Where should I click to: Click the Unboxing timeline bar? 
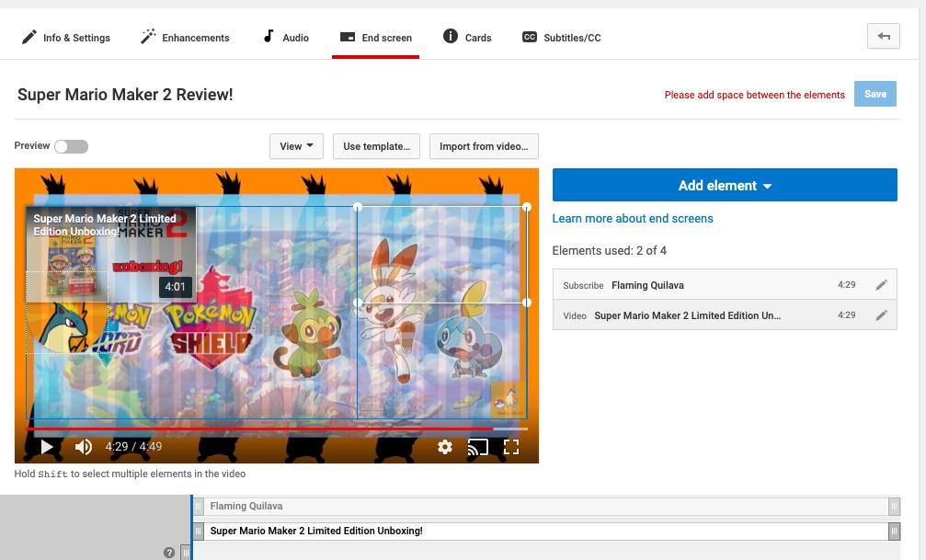pyautogui.click(x=545, y=531)
